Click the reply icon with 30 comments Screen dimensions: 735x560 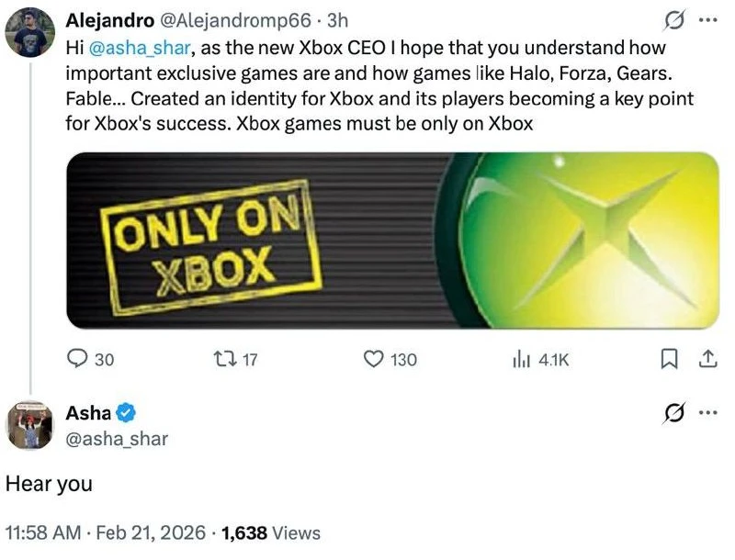click(79, 360)
